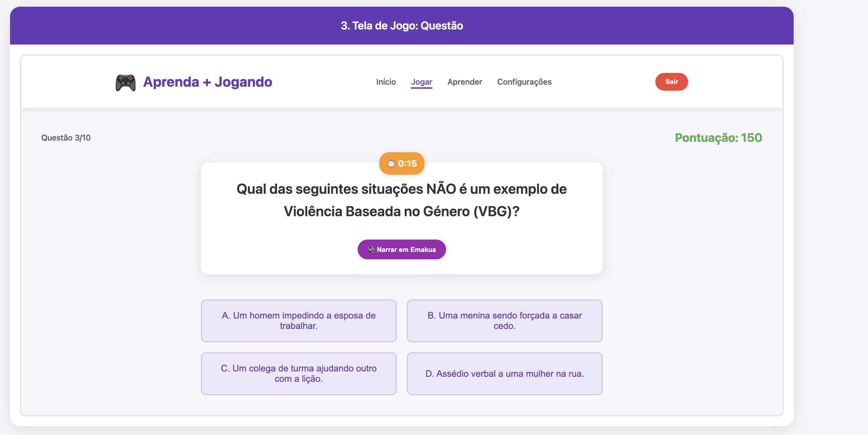Viewport: 868px width, 435px height.
Task: Click Narrar em Emakua button
Action: [402, 249]
